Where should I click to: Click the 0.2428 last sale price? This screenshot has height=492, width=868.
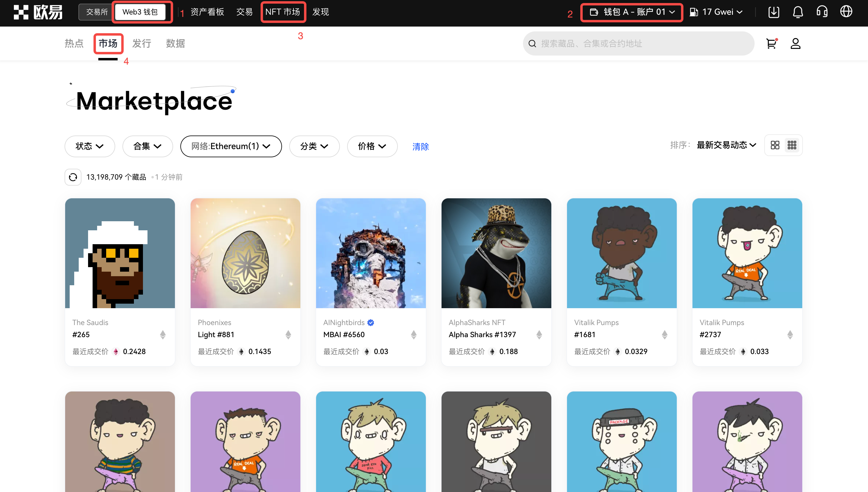tap(134, 351)
